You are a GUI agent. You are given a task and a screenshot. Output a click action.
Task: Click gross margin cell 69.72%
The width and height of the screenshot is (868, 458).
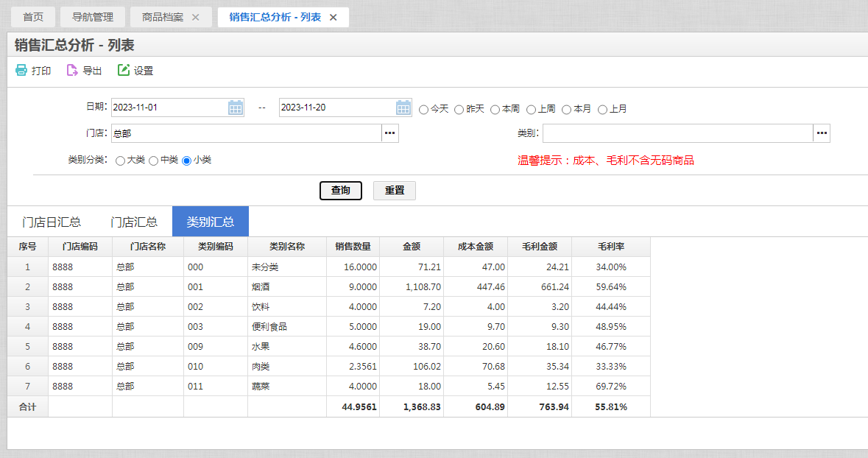pyautogui.click(x=611, y=387)
